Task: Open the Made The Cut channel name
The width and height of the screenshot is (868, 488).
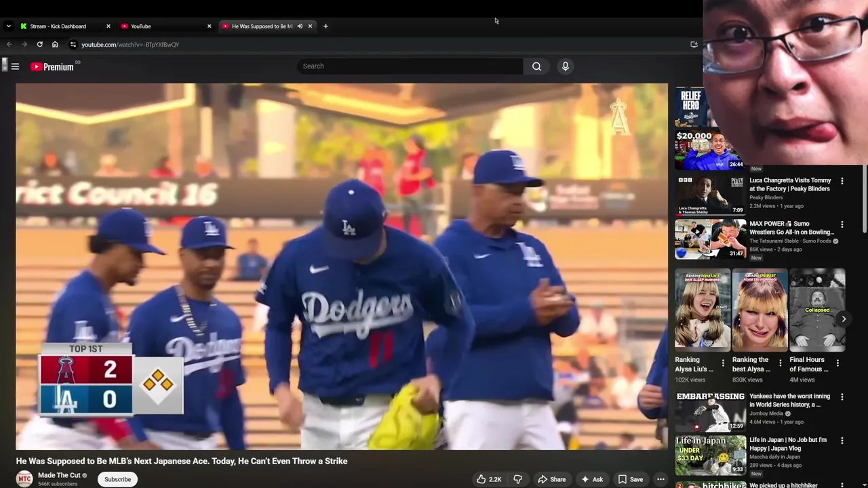Action: [59, 475]
